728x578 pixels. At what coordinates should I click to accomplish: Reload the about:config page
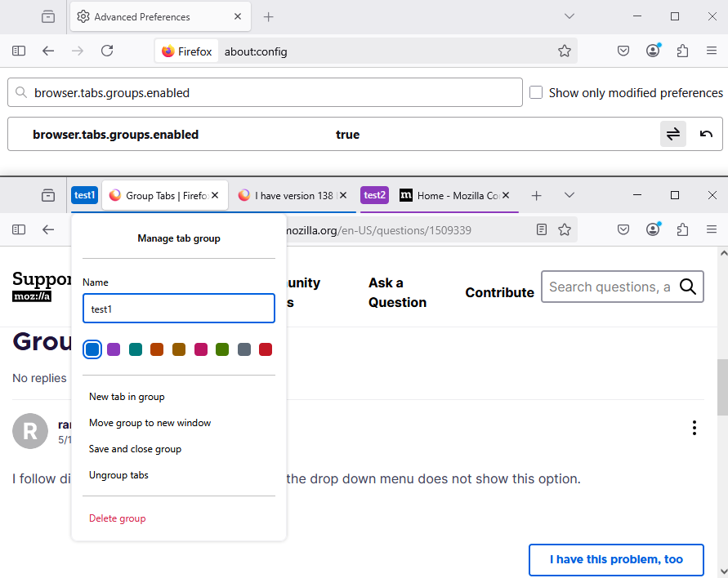click(107, 51)
